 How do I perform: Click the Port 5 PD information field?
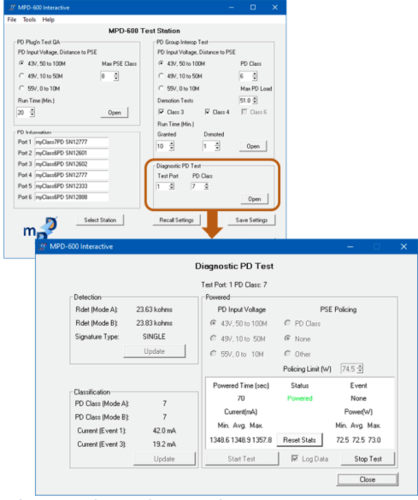tap(72, 186)
